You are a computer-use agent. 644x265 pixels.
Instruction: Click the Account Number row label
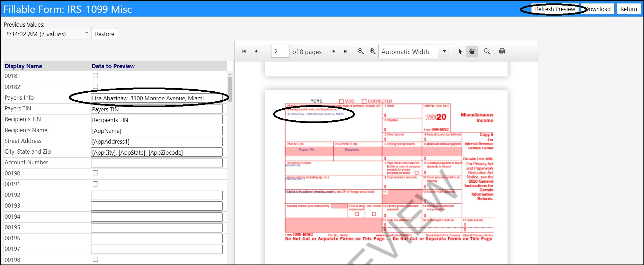point(26,162)
